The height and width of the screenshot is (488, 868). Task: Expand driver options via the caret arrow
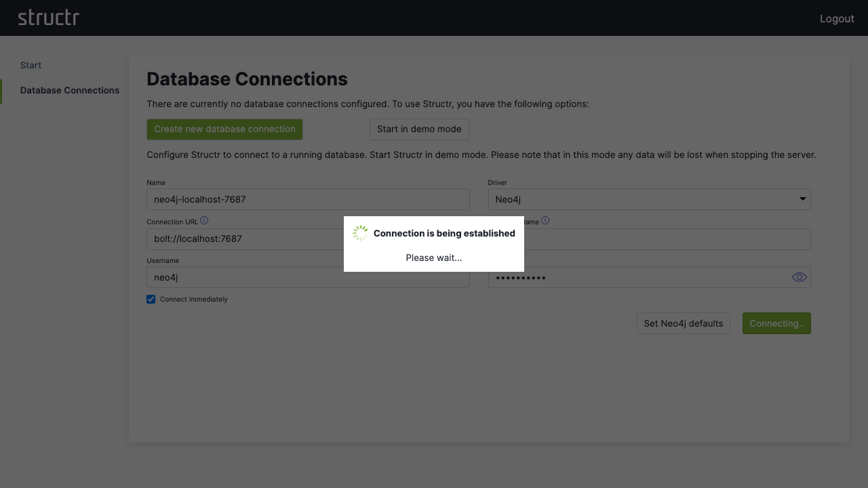[802, 199]
